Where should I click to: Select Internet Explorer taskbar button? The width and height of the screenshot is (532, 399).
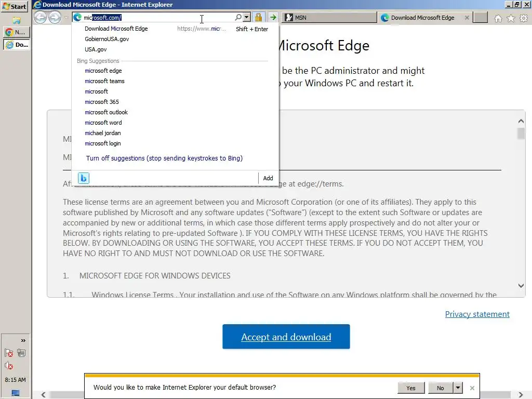(x=16, y=45)
